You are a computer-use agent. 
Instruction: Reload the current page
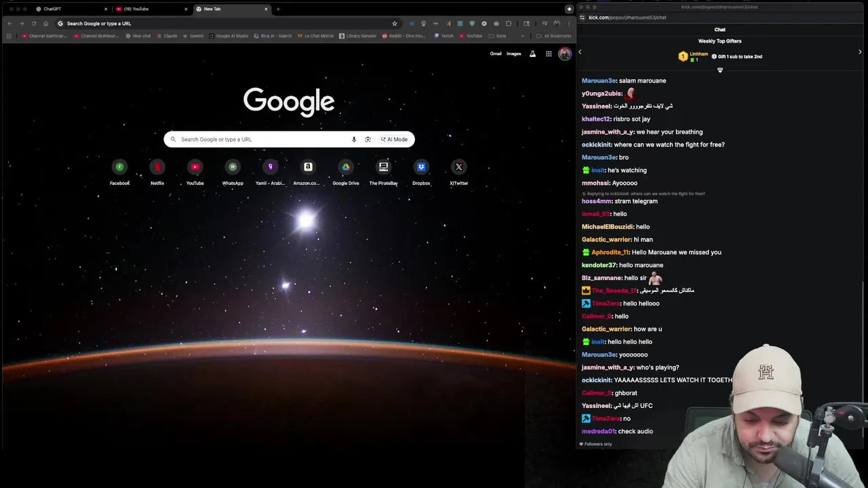click(34, 24)
